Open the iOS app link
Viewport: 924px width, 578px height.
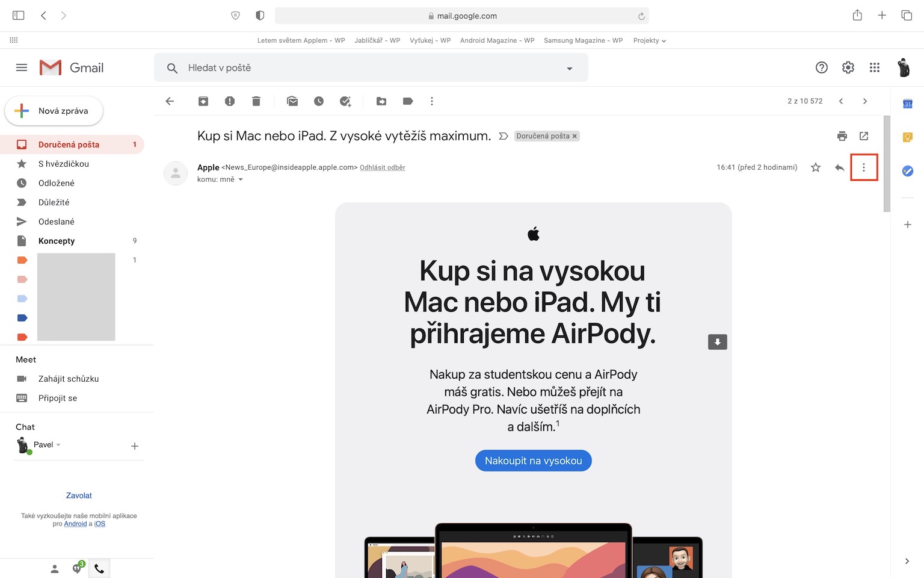[100, 524]
